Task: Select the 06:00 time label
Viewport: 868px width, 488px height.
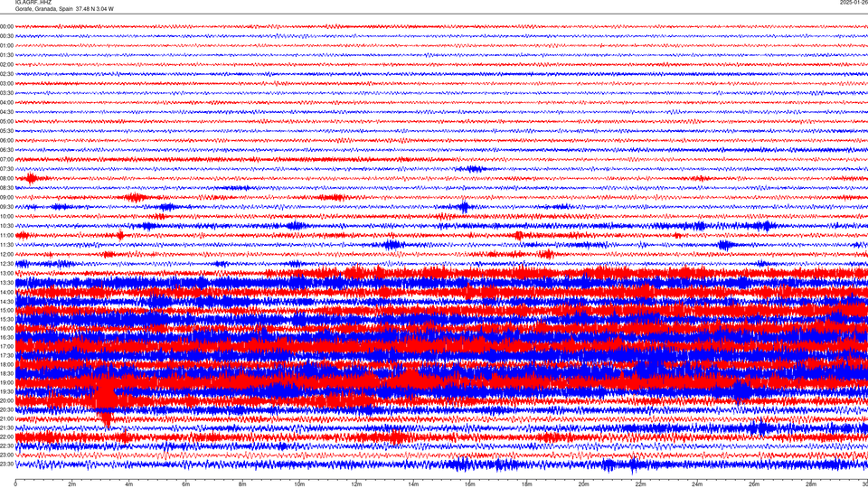Action: pos(6,141)
